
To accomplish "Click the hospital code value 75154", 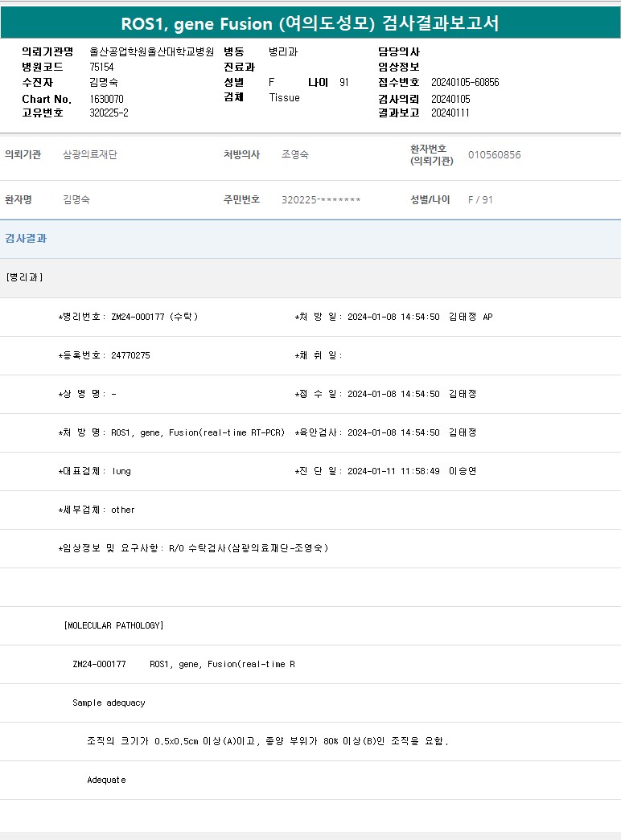I will point(101,67).
